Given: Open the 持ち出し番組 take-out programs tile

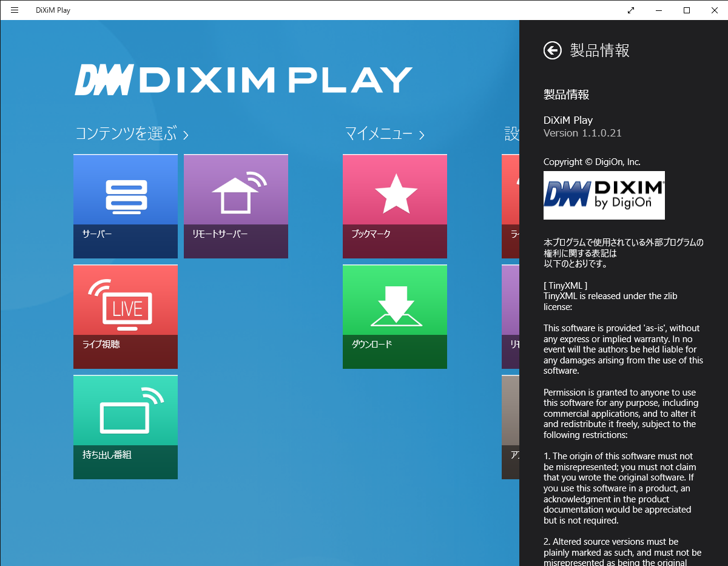Looking at the screenshot, I should 125,426.
